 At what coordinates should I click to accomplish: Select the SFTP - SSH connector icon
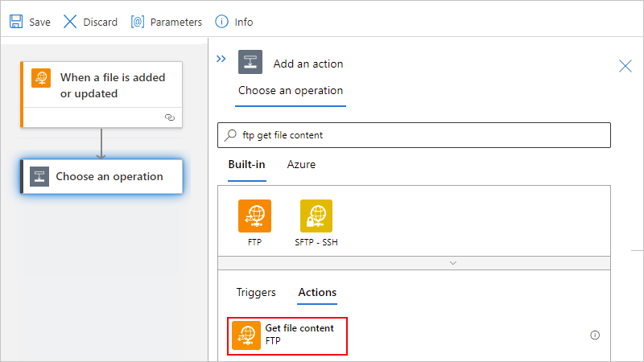(x=316, y=216)
